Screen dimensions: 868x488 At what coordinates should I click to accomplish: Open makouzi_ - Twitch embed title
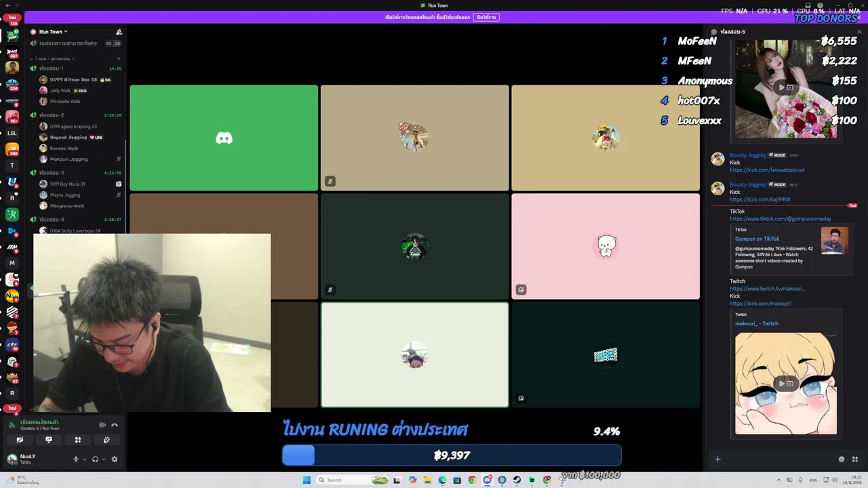(757, 323)
